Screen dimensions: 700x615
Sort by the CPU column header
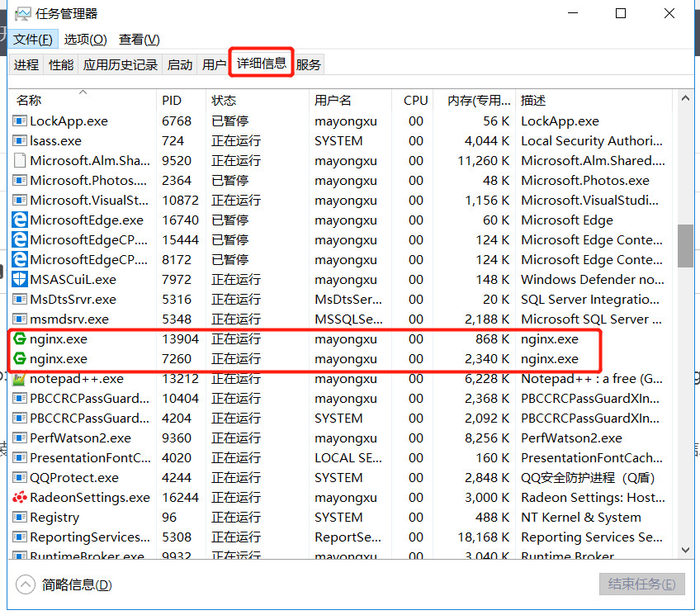(x=413, y=100)
